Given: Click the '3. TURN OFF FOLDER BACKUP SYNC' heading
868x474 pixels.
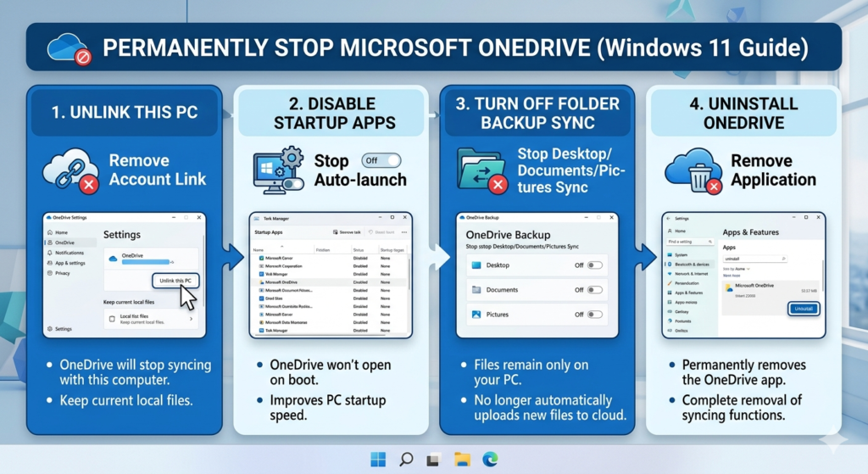Looking at the screenshot, I should (x=537, y=113).
